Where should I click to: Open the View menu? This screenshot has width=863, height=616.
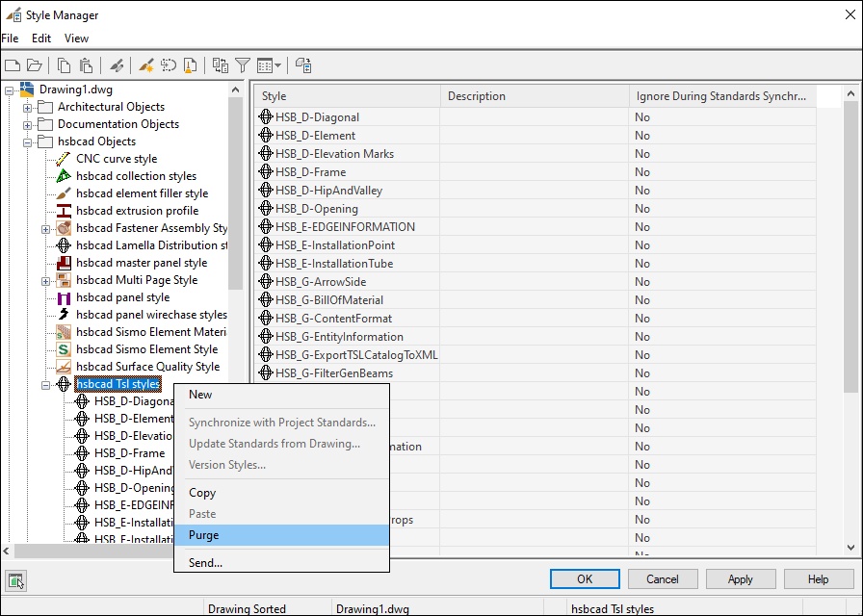coord(76,38)
